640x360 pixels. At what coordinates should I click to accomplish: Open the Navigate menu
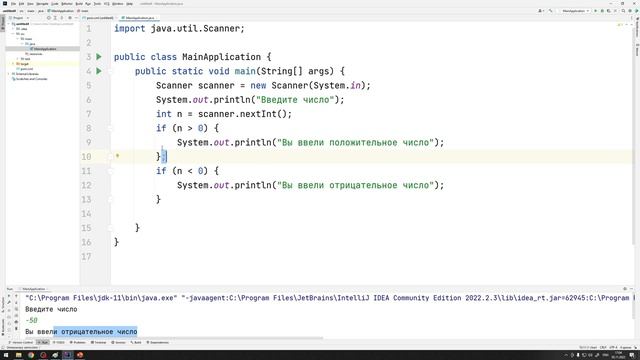coord(42,4)
